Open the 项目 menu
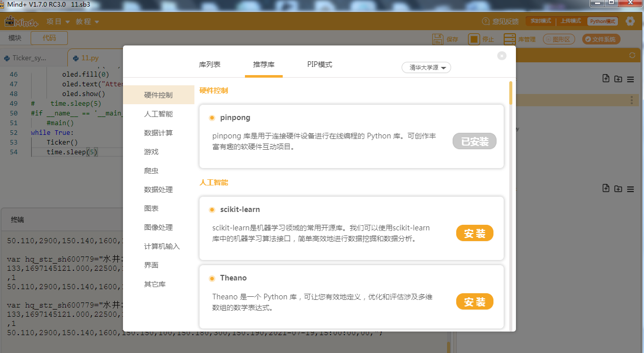Screen dimensions: 644x353 pos(58,21)
